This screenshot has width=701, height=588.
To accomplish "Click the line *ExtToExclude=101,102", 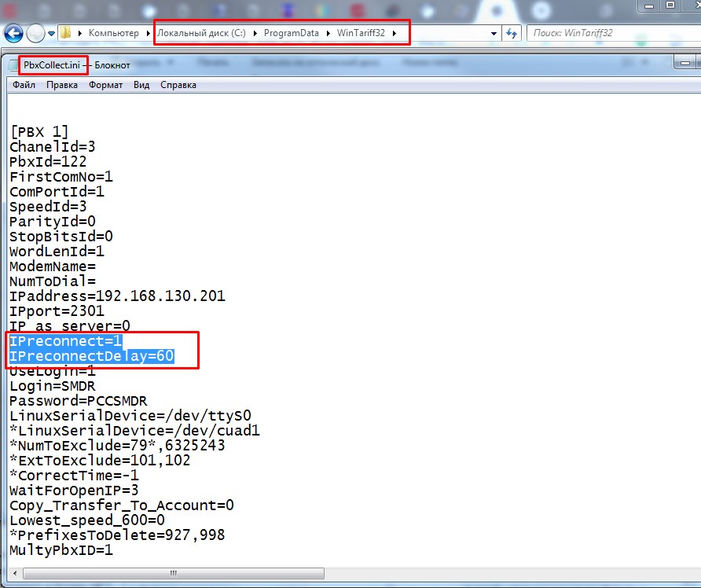I will (100, 461).
